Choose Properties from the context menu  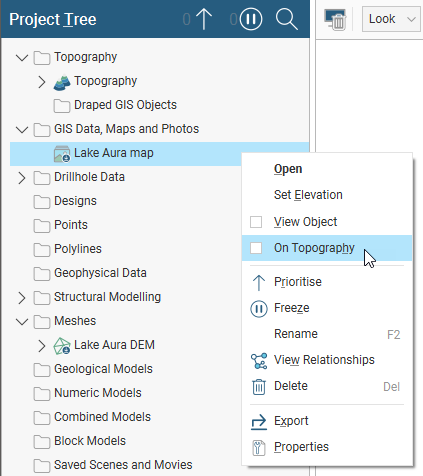(301, 447)
